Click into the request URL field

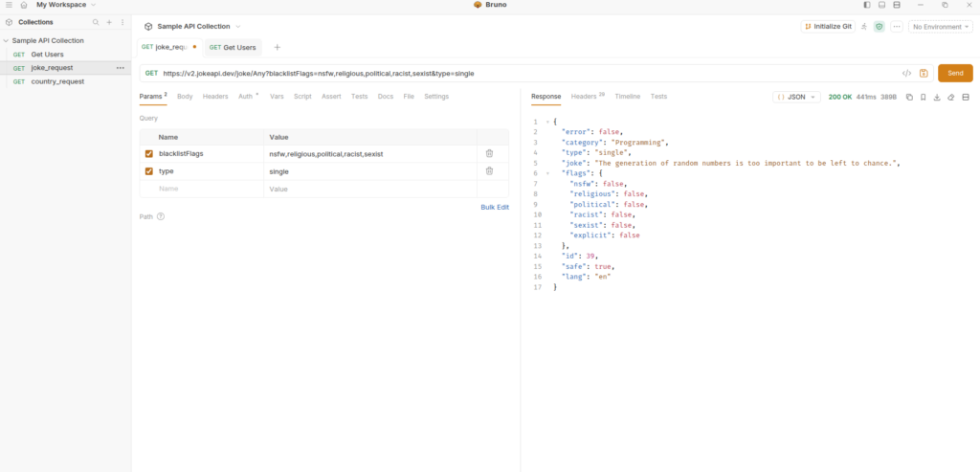pyautogui.click(x=528, y=73)
